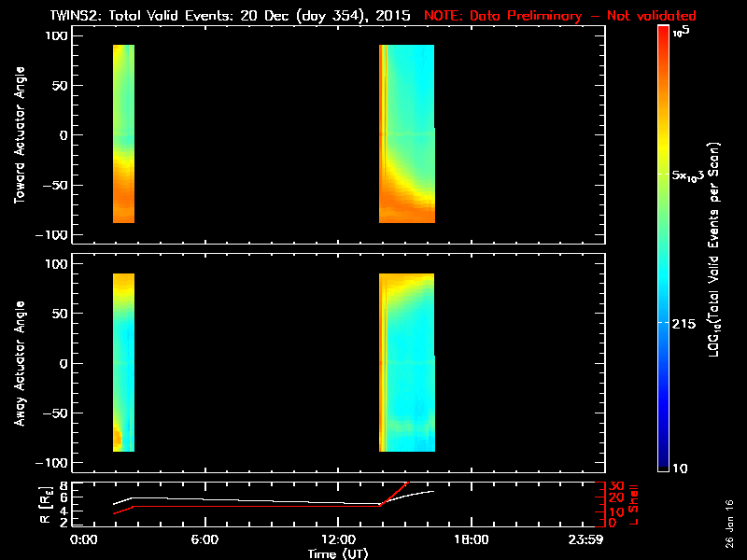Click the "-50" tick of the Away Actuator axis

(56, 413)
